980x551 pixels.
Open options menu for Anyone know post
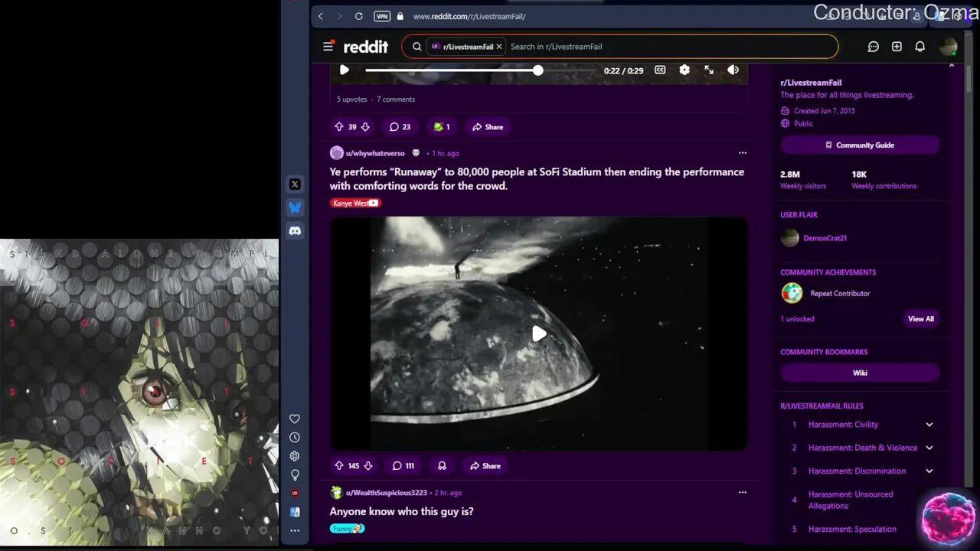(x=742, y=493)
